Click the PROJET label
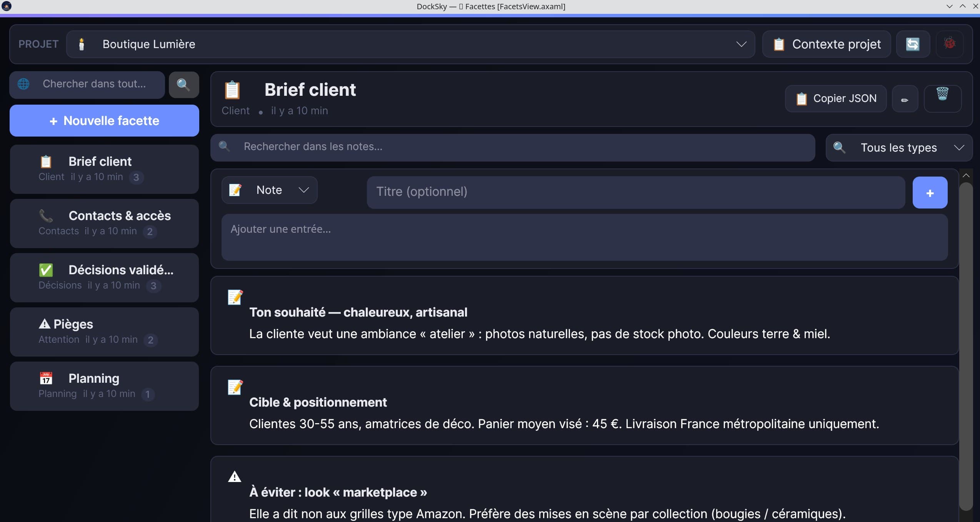 pos(38,44)
